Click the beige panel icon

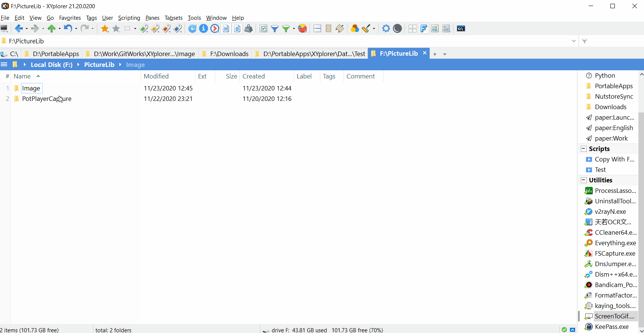click(329, 28)
